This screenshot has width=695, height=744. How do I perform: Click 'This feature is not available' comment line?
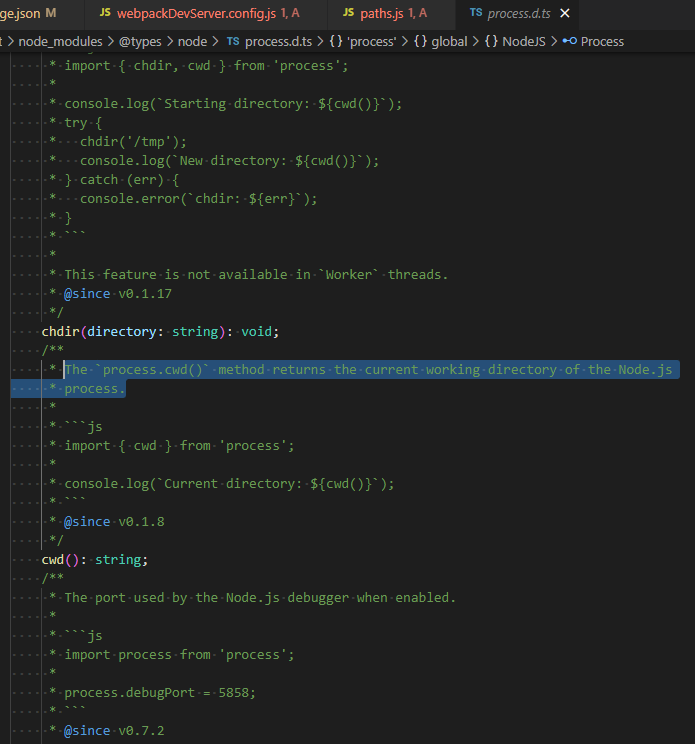[x=256, y=275]
